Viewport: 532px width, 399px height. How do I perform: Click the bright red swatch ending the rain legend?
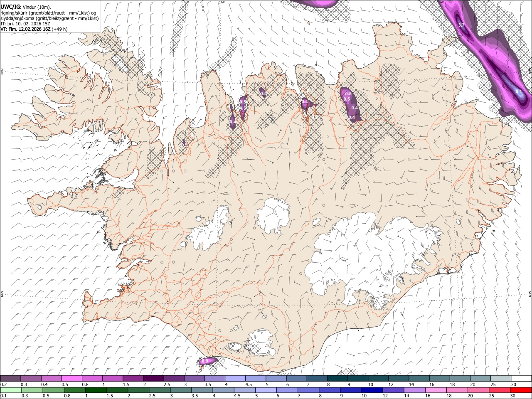tap(521, 390)
